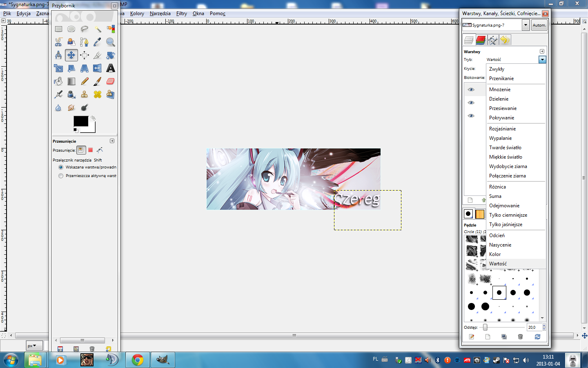The width and height of the screenshot is (588, 368).
Task: Set Przesunięcie mode to path
Action: click(100, 150)
